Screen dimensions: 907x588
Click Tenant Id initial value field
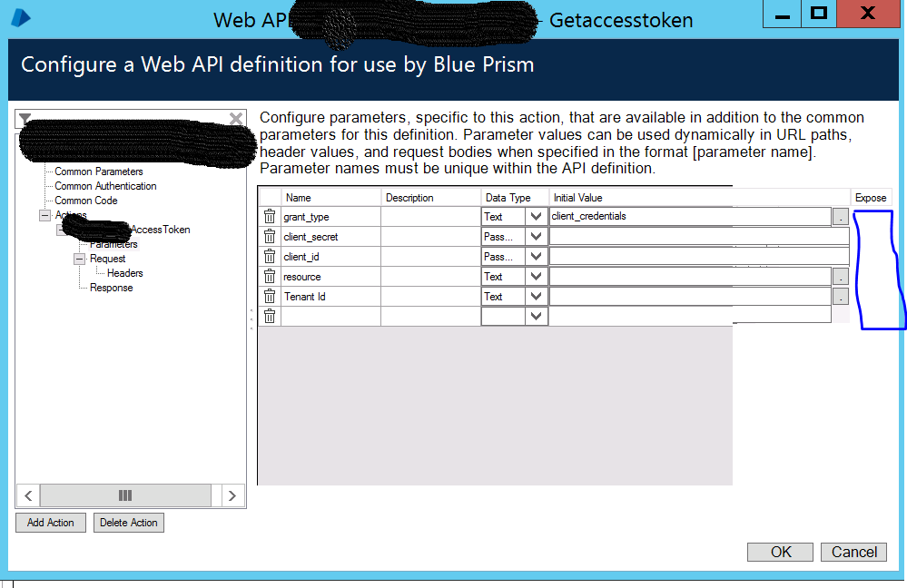(690, 296)
